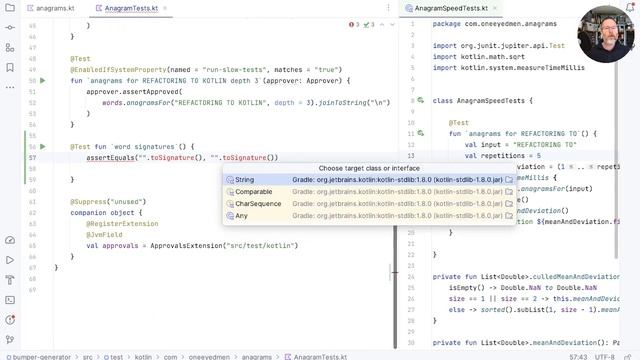Click the @JvmField annotation

(x=104, y=235)
